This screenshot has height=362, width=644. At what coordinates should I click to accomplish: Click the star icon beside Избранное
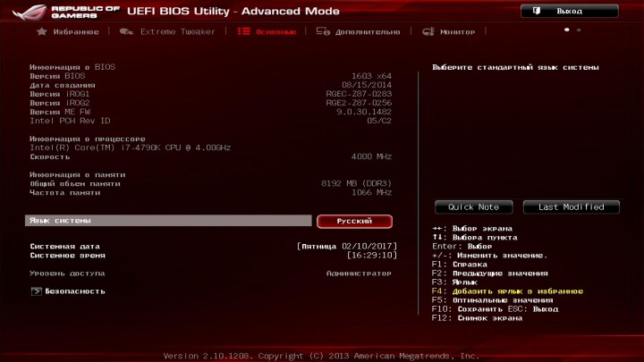click(41, 31)
